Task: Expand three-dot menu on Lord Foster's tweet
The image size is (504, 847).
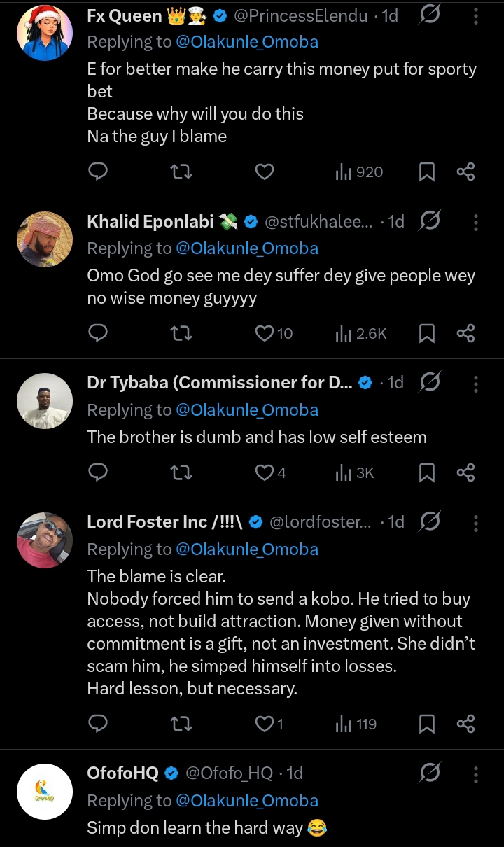Action: tap(476, 522)
